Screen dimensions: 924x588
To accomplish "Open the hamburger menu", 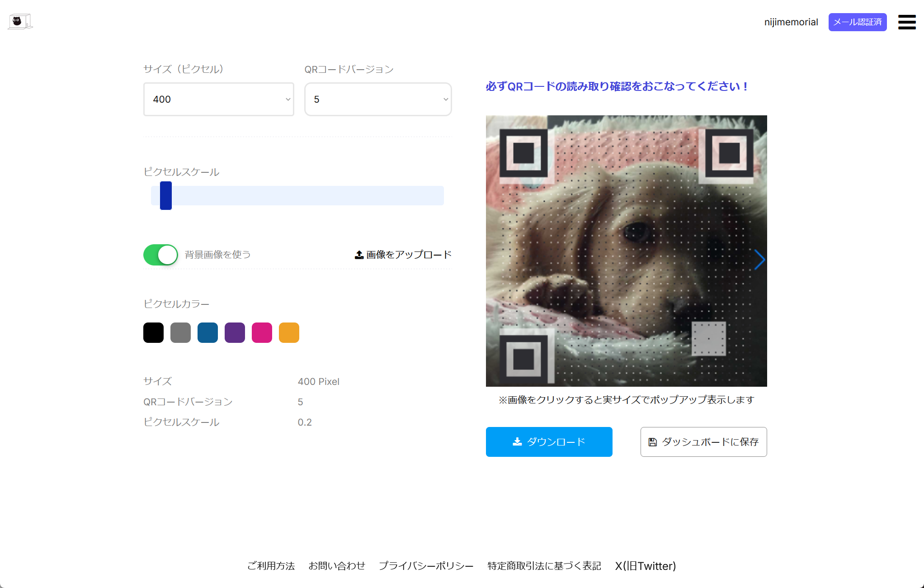I will 907,22.
